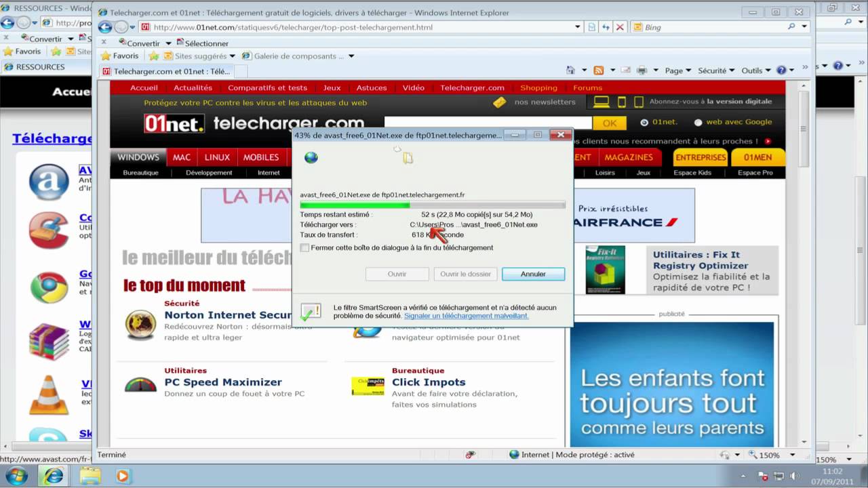
Task: Click the compatibility view icon in address bar
Action: pos(592,27)
